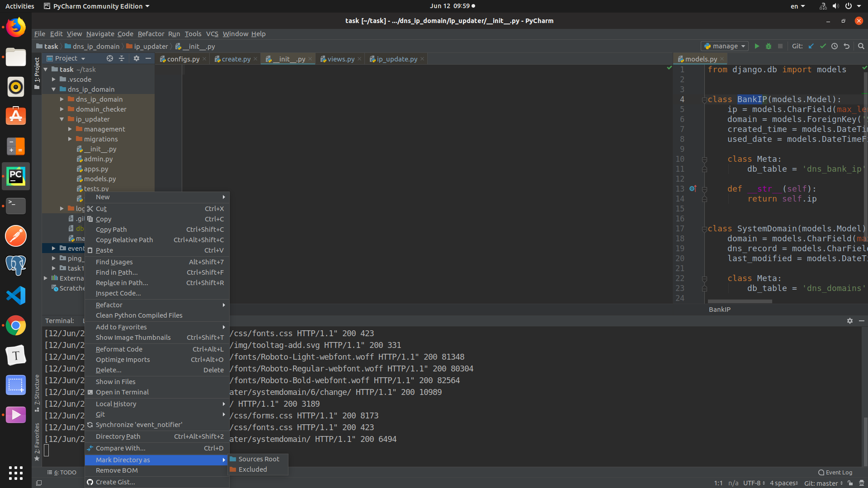Click editor horizontal scrollbar in models.py
Image resolution: width=868 pixels, height=488 pixels.
pos(740,301)
